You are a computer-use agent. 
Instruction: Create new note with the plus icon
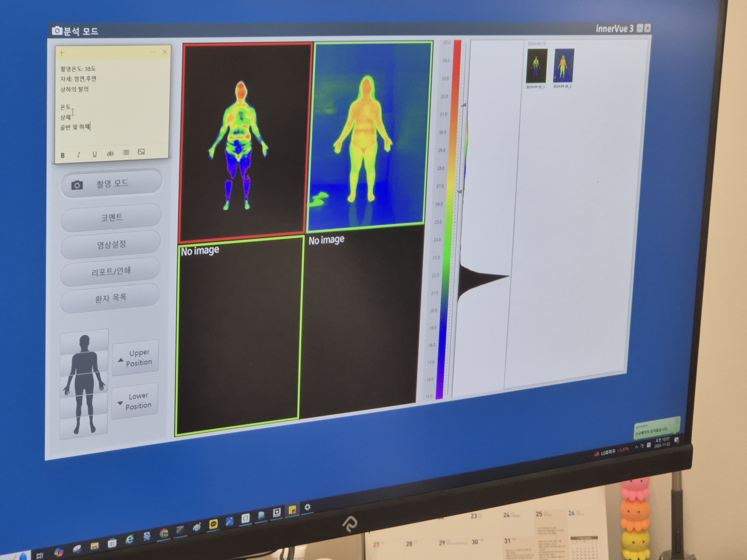[x=62, y=53]
